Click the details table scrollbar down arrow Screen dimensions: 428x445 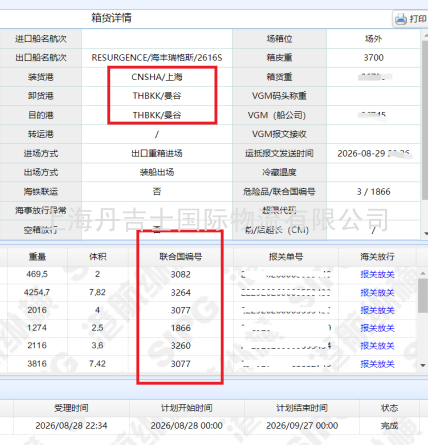(x=425, y=234)
